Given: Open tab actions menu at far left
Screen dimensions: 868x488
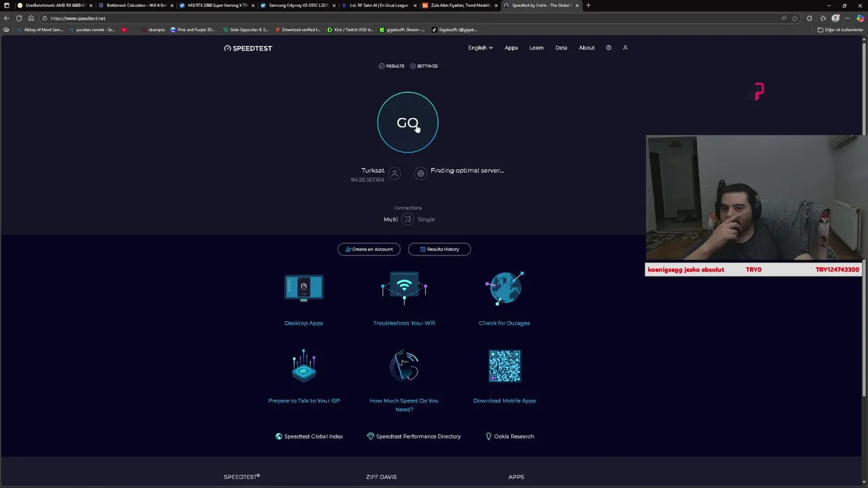Looking at the screenshot, I should coord(7,5).
